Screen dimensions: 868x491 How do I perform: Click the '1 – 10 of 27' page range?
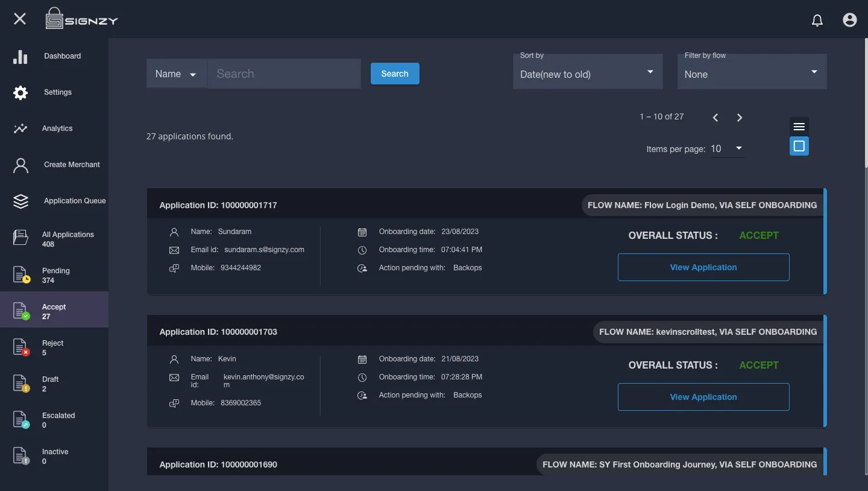(662, 116)
